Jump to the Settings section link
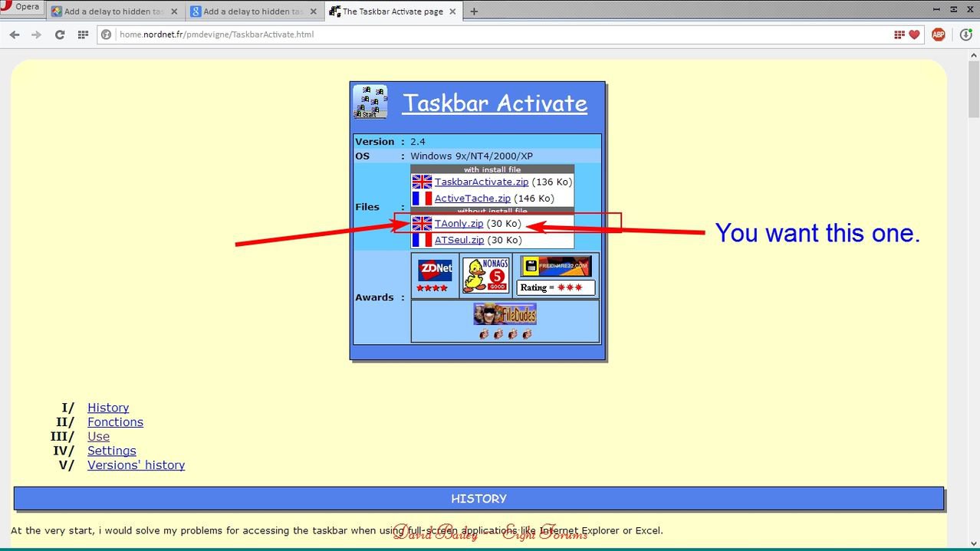 click(x=111, y=451)
